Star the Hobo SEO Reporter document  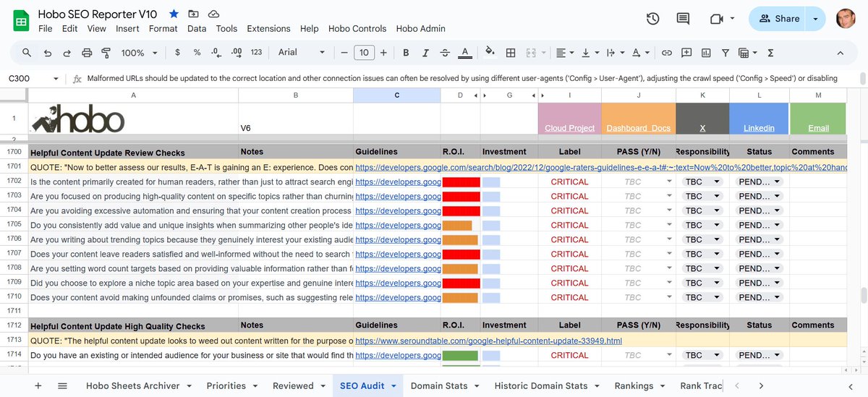tap(174, 14)
